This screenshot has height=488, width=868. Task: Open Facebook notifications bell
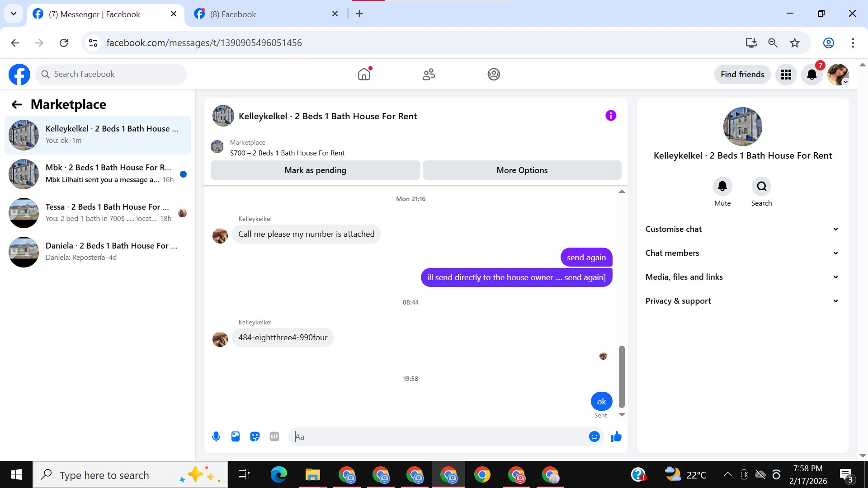[x=812, y=75]
